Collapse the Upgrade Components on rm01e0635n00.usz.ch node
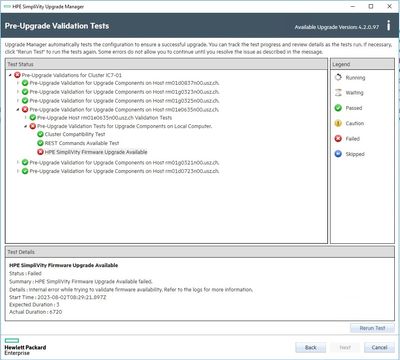 coord(18,110)
